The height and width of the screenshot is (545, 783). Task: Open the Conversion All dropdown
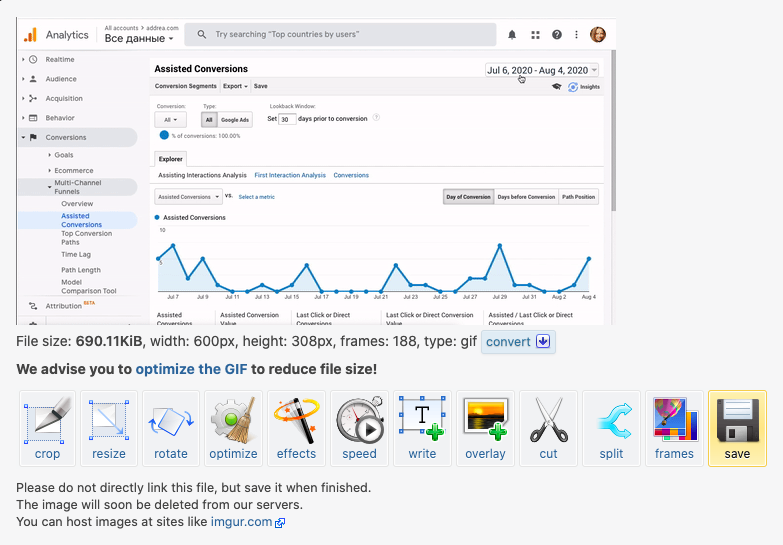click(170, 120)
